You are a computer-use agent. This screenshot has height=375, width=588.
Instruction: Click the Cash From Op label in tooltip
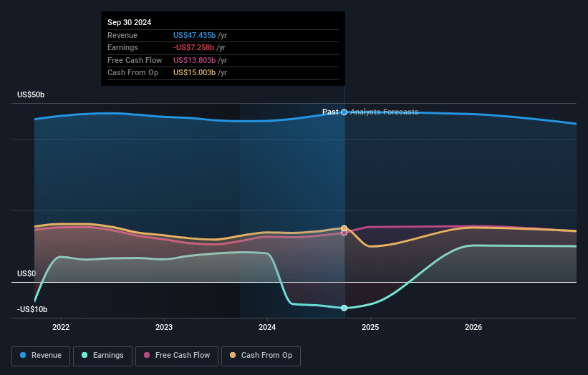(x=132, y=73)
